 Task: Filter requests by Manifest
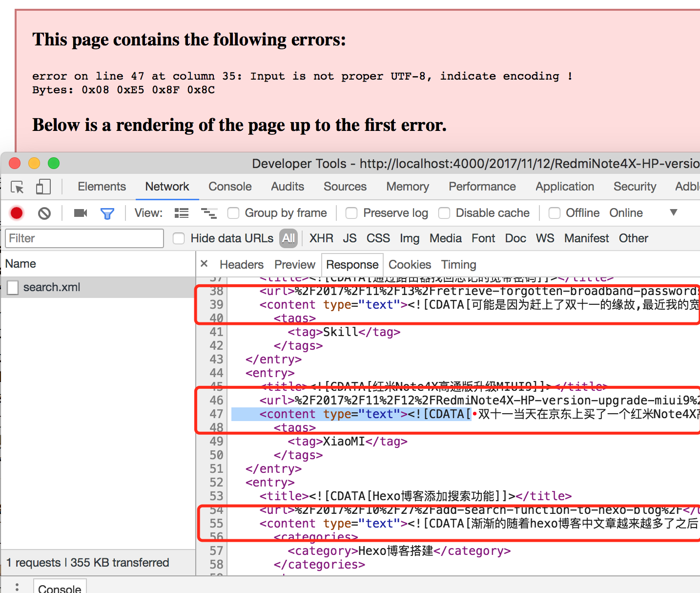tap(586, 238)
